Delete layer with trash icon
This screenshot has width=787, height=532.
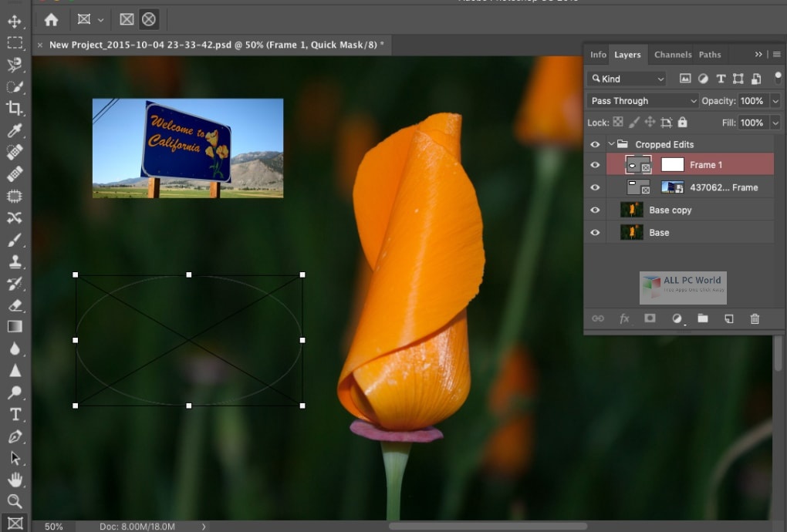(755, 318)
